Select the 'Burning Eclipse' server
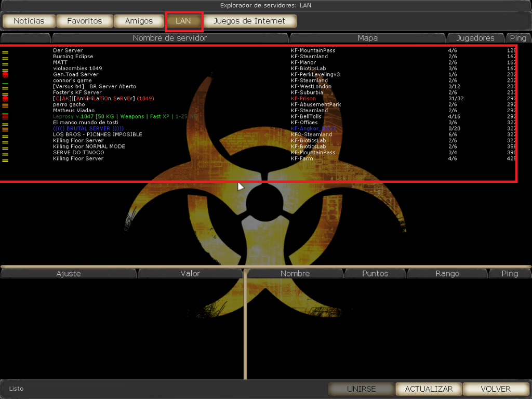The width and height of the screenshot is (532, 399). click(x=73, y=56)
